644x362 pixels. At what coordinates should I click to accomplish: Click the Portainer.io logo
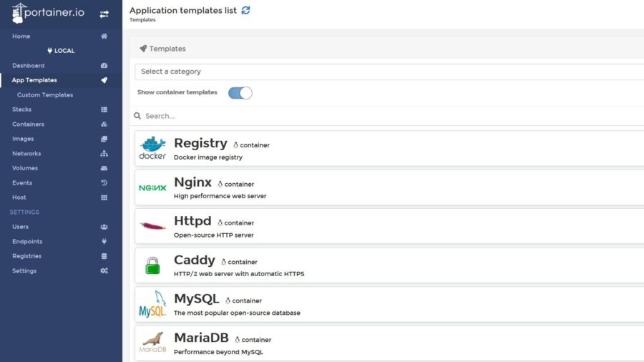[48, 13]
